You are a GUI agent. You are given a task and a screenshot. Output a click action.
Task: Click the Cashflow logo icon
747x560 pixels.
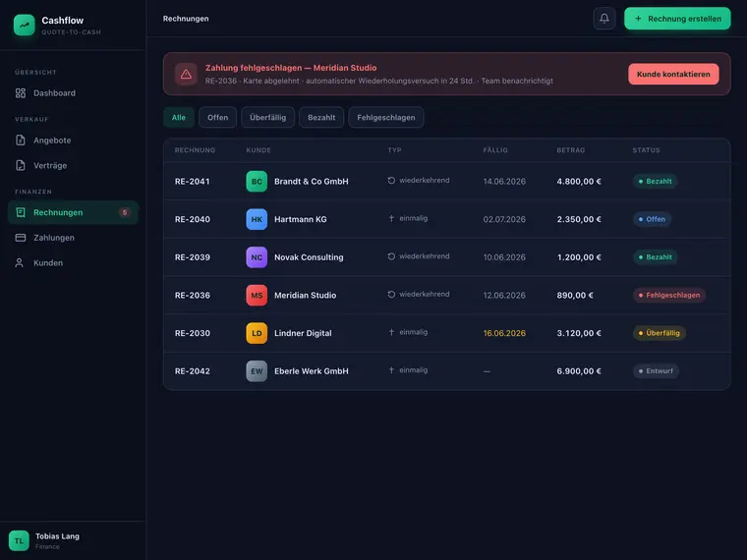click(x=24, y=25)
